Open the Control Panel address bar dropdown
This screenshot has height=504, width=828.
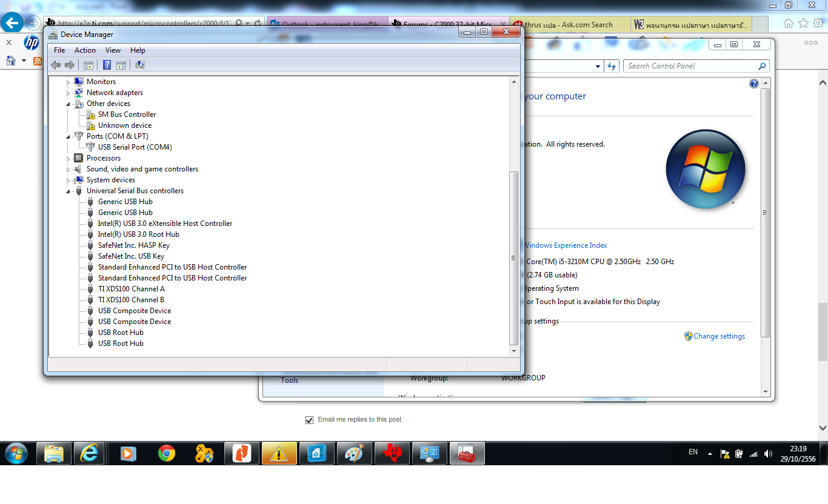click(598, 66)
